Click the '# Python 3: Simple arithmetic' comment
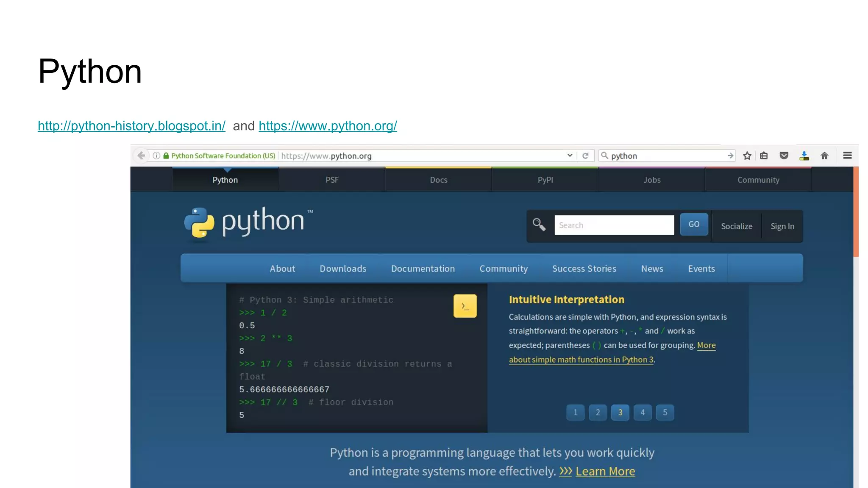The width and height of the screenshot is (868, 488). click(316, 300)
